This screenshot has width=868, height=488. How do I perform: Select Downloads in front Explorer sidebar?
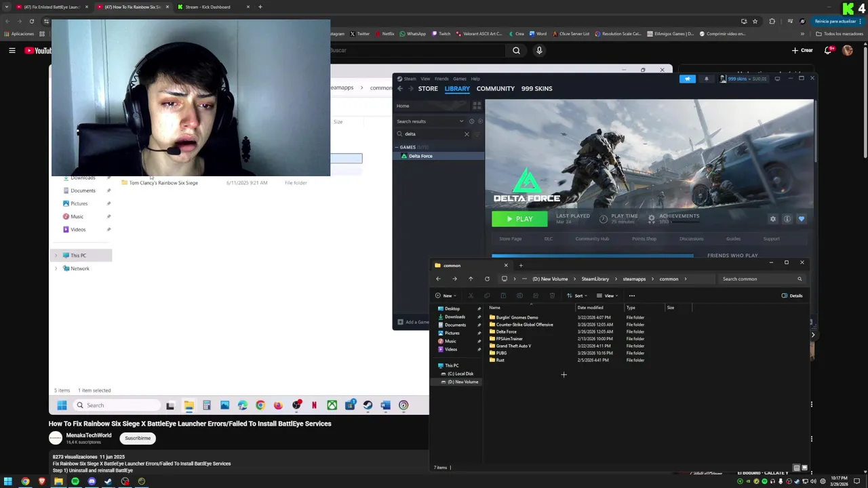tap(455, 317)
